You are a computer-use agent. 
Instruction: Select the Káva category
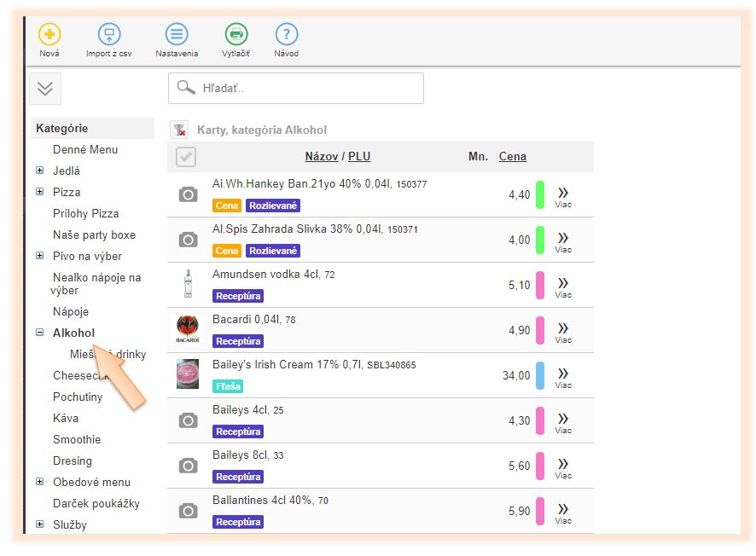tap(66, 418)
